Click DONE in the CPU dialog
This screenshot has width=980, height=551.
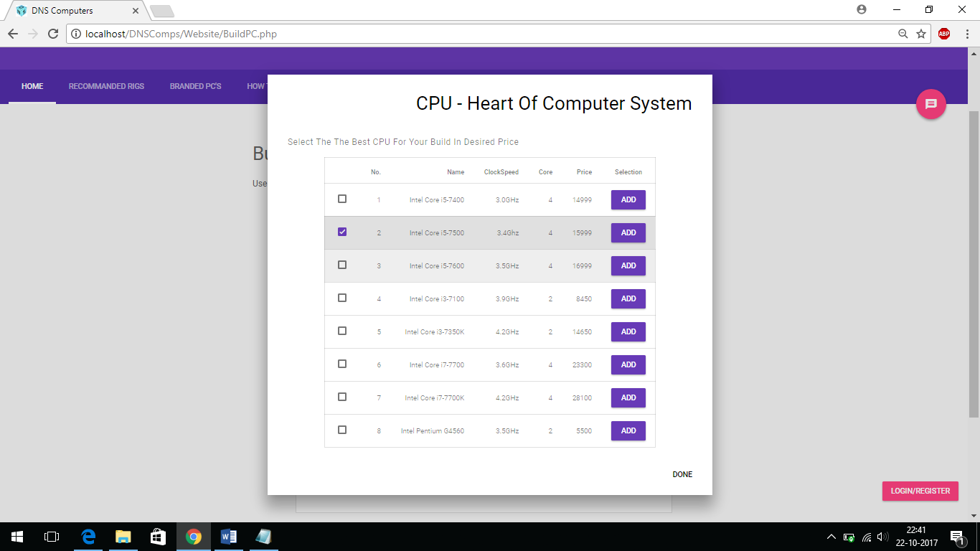pyautogui.click(x=682, y=474)
